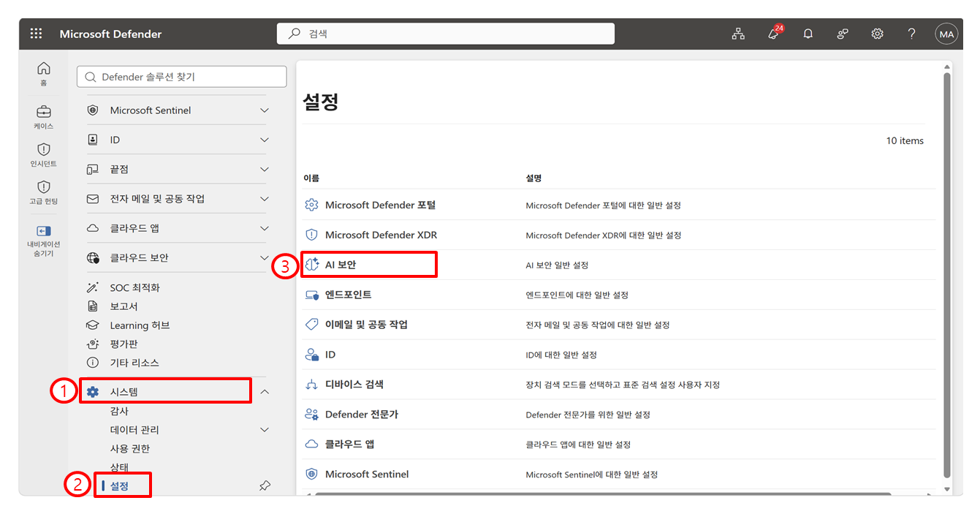Click the 클라우드 앱 cloud icon in sidebar
The width and height of the screenshot is (980, 514).
(93, 228)
